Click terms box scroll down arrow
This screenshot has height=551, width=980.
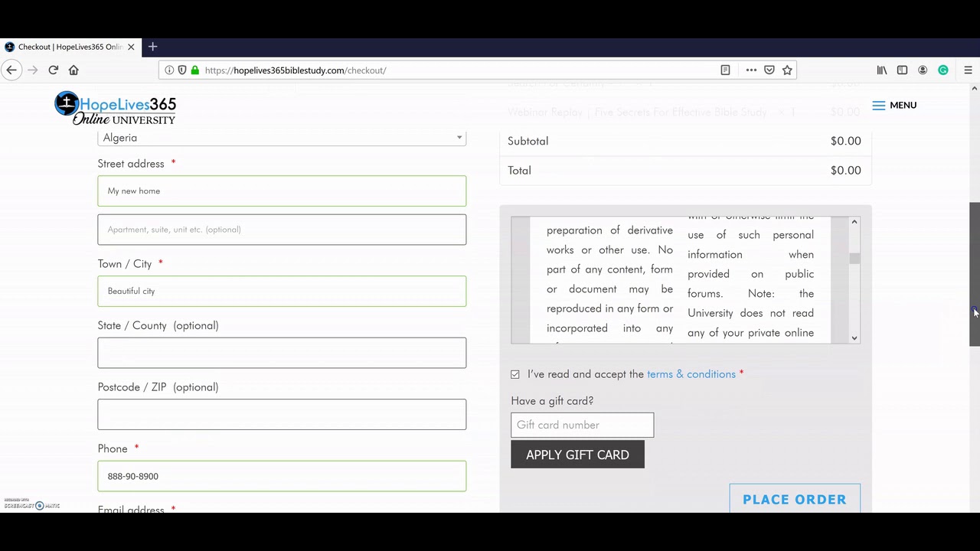[x=854, y=337]
